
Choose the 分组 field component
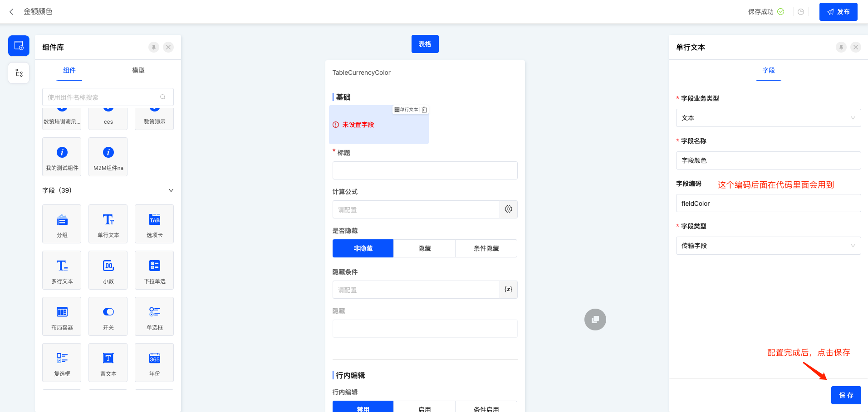62,224
